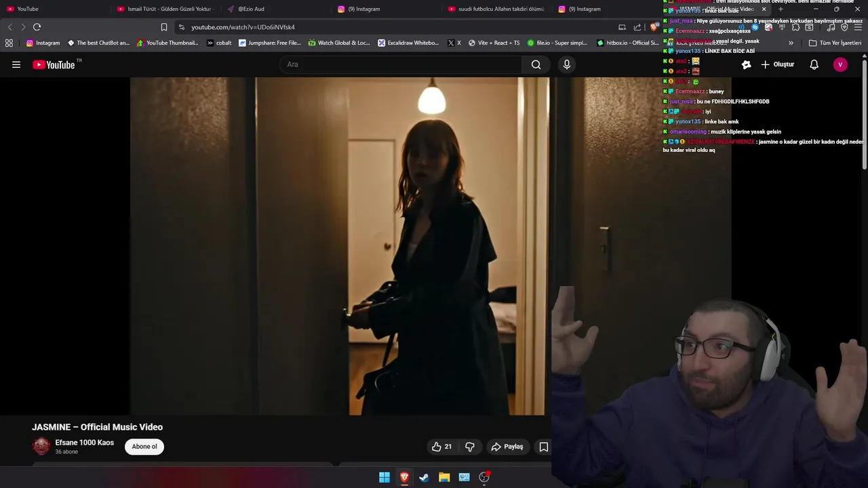868x488 pixels.
Task: Dislike the video with thumbs down
Action: pos(470,447)
